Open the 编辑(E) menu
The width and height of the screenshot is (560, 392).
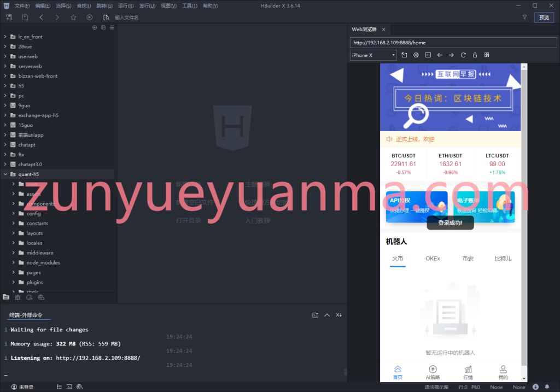click(43, 5)
